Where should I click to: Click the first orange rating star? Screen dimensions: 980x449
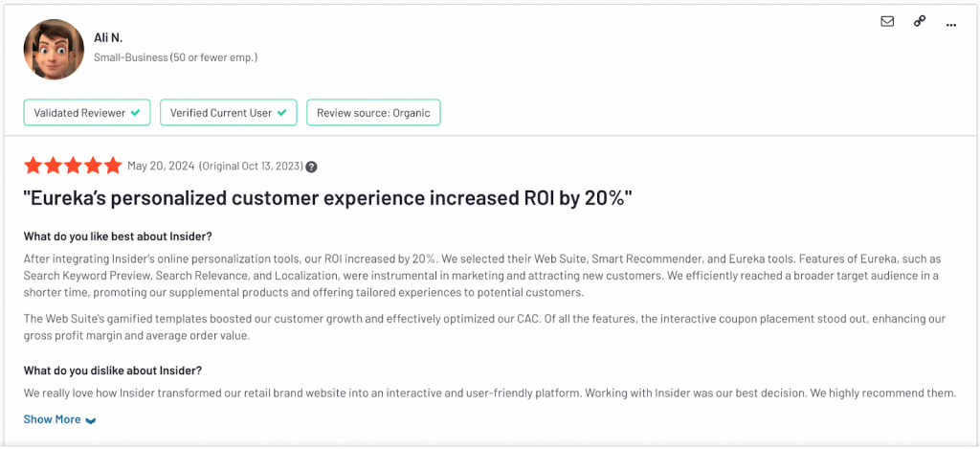(33, 166)
